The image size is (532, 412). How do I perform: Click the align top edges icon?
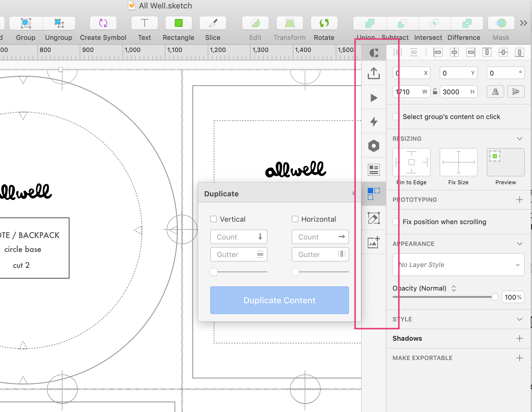pyautogui.click(x=487, y=53)
